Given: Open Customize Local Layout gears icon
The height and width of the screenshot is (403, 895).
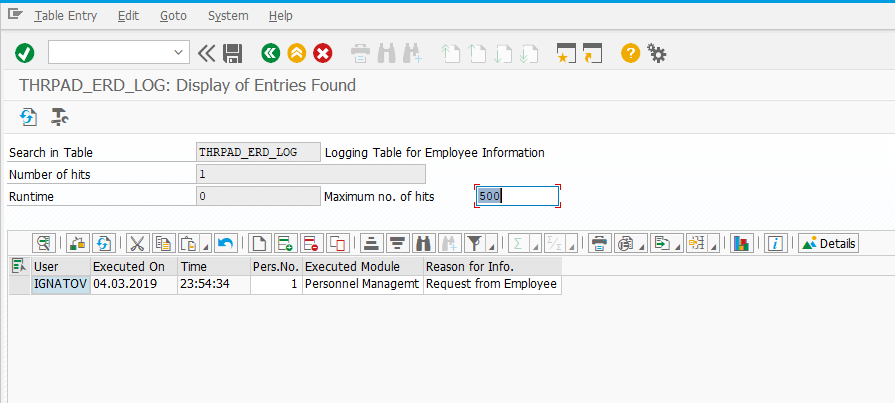Looking at the screenshot, I should point(657,54).
